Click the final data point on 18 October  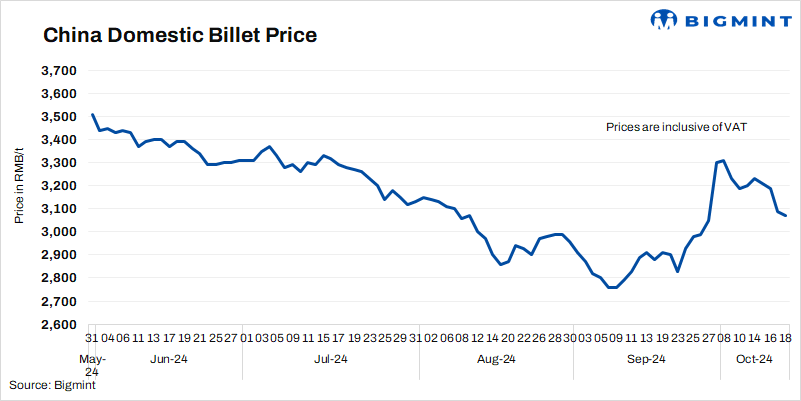click(786, 215)
